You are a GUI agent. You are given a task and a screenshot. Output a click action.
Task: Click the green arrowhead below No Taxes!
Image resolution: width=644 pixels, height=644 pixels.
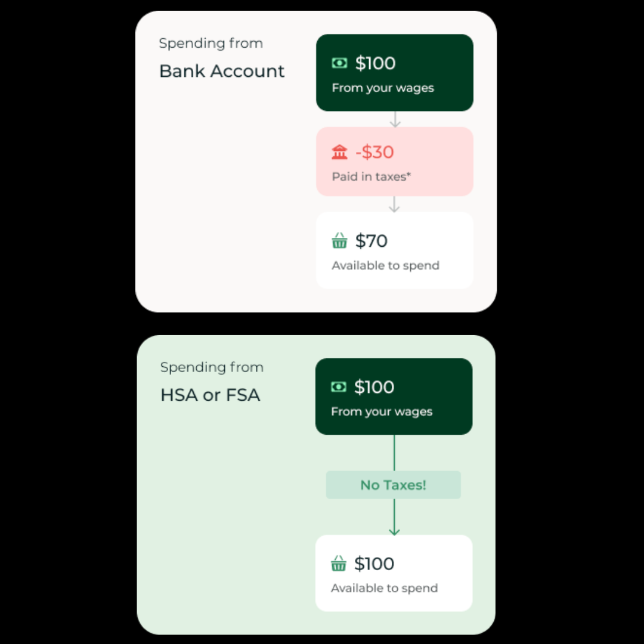[x=394, y=530]
